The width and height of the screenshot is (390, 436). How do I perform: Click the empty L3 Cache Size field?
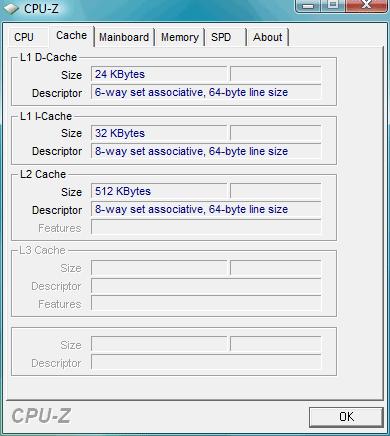pyautogui.click(x=159, y=268)
